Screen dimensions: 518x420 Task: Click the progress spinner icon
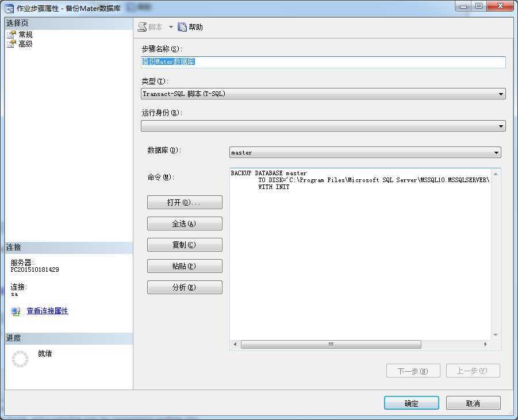coord(20,359)
